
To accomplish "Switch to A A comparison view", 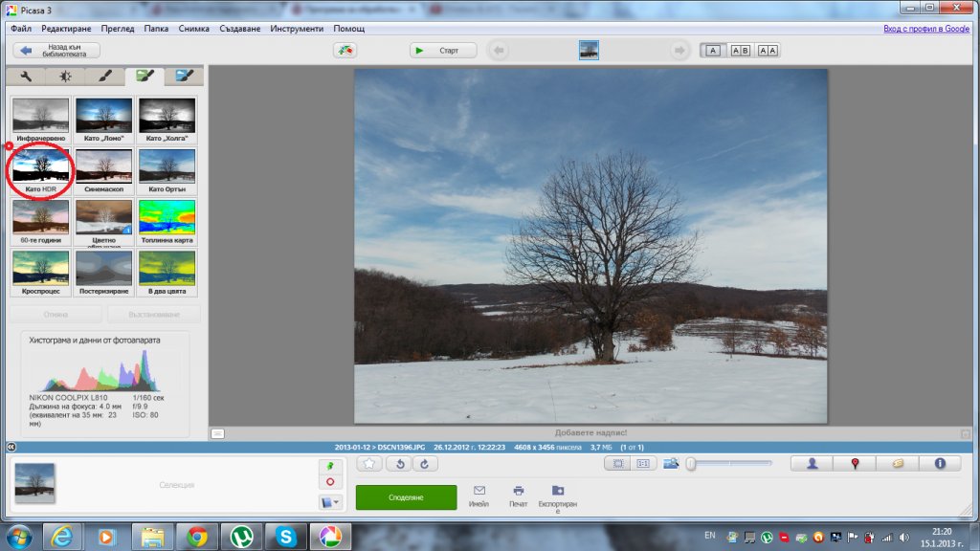I will (768, 51).
